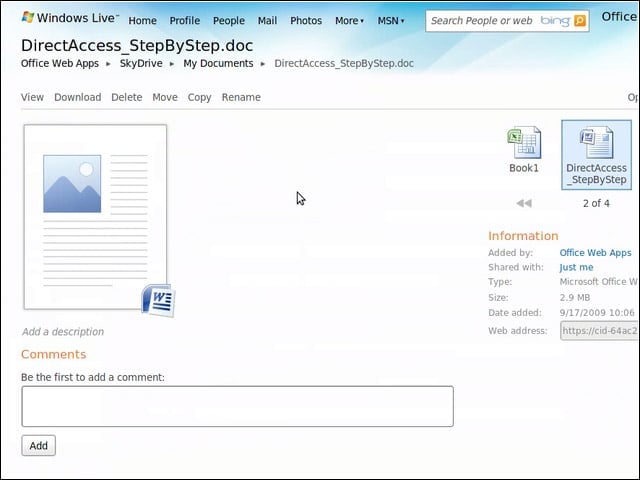Click the 2 of 4 file counter

[x=596, y=203]
